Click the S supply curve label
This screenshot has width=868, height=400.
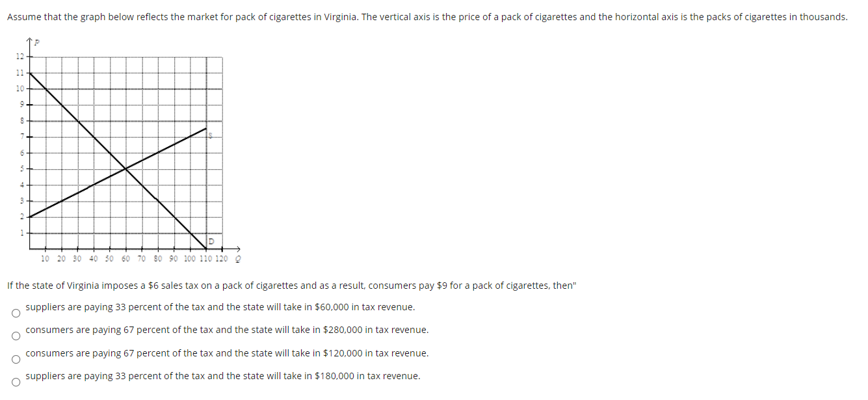211,133
